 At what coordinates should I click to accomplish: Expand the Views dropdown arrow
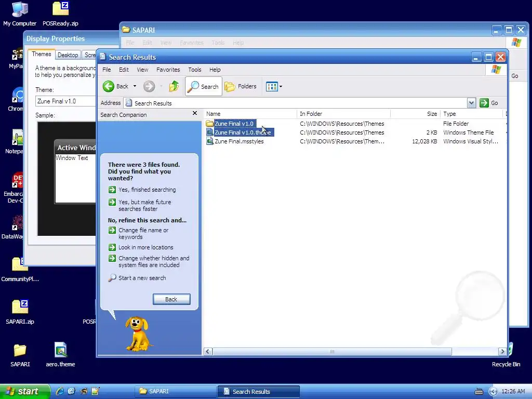click(281, 87)
